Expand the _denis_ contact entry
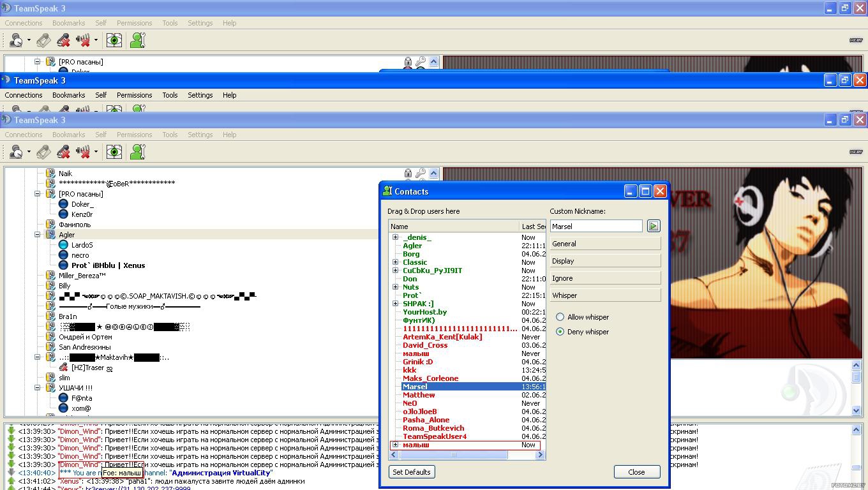This screenshot has width=868, height=490. (395, 237)
